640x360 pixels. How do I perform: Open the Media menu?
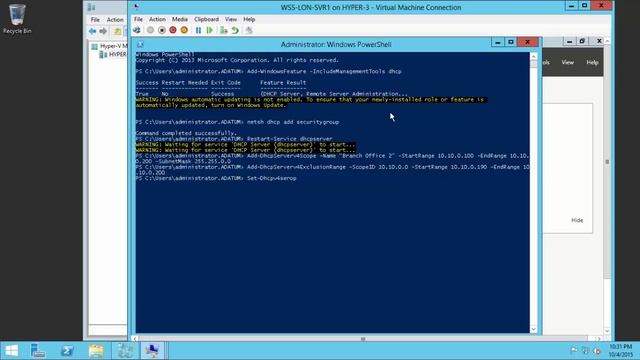pos(180,19)
